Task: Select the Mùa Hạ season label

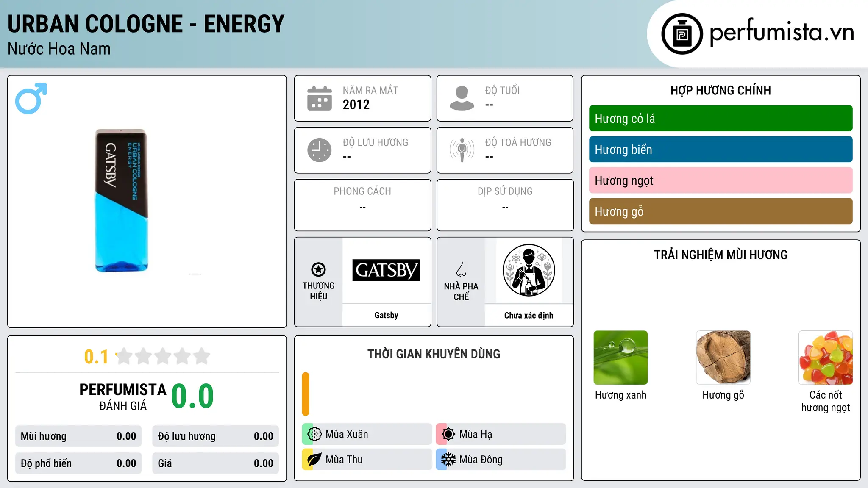Action: 476,434
